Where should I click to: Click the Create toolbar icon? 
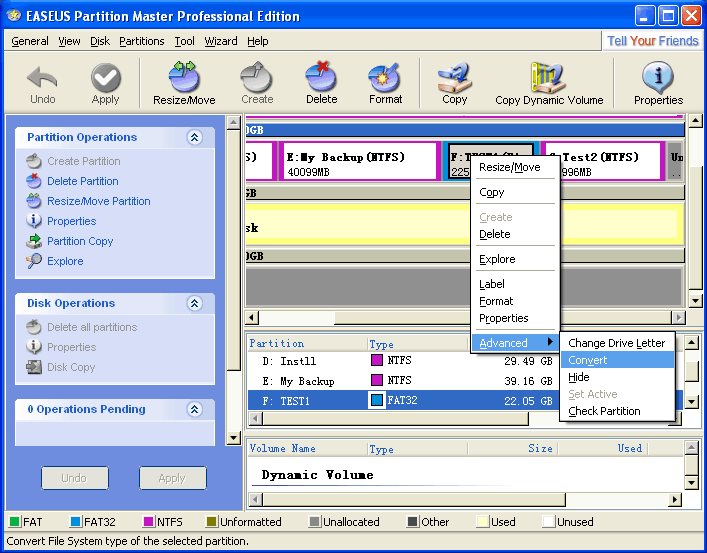(x=257, y=77)
